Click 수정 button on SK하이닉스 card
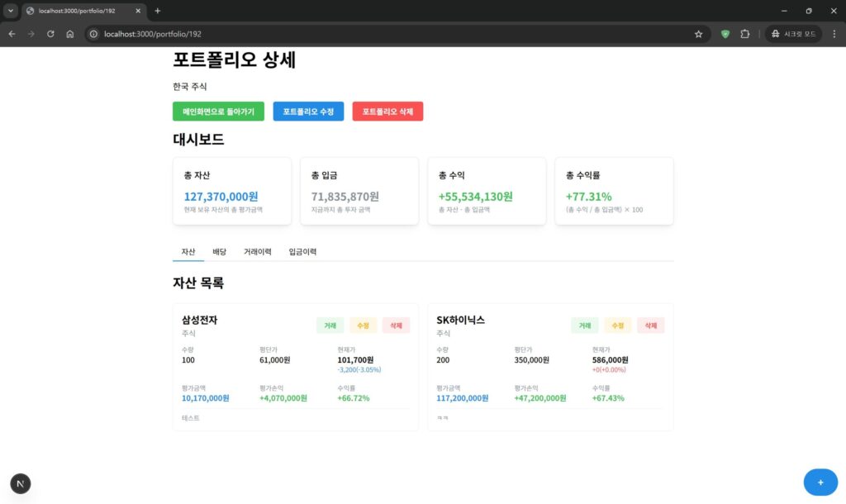Viewport: 846px width, 504px height. pos(617,326)
